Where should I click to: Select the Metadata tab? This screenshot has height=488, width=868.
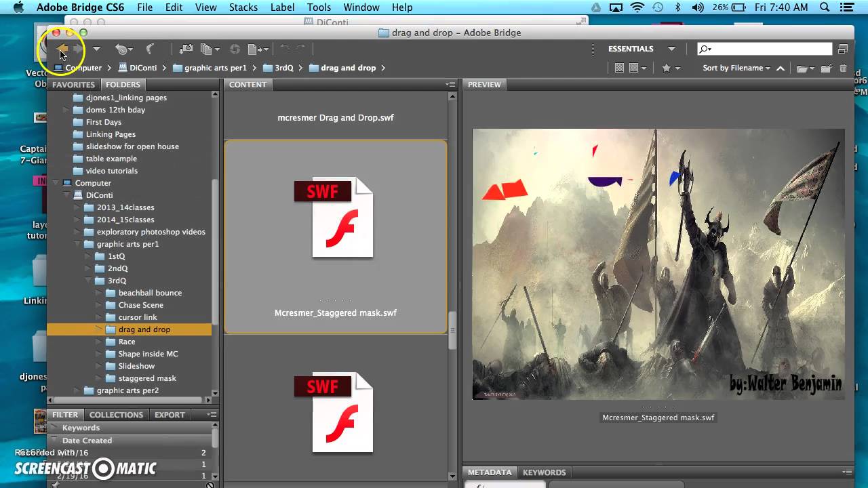pos(490,472)
